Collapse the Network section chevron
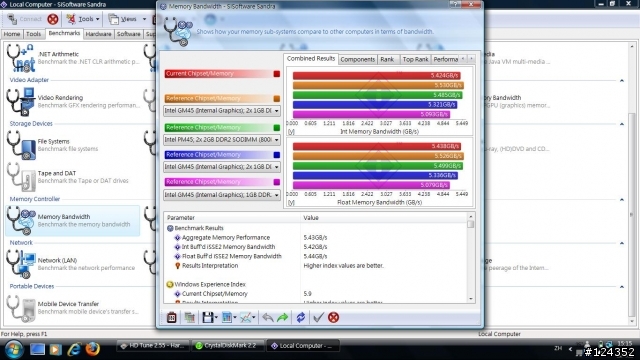The height and width of the screenshot is (360, 640). pyautogui.click(x=622, y=243)
